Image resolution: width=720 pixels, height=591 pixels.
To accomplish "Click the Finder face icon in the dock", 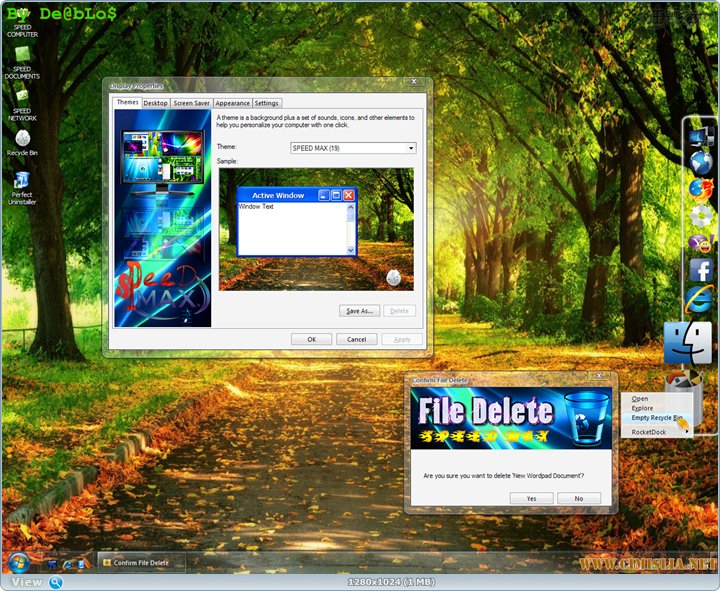I will coord(687,343).
